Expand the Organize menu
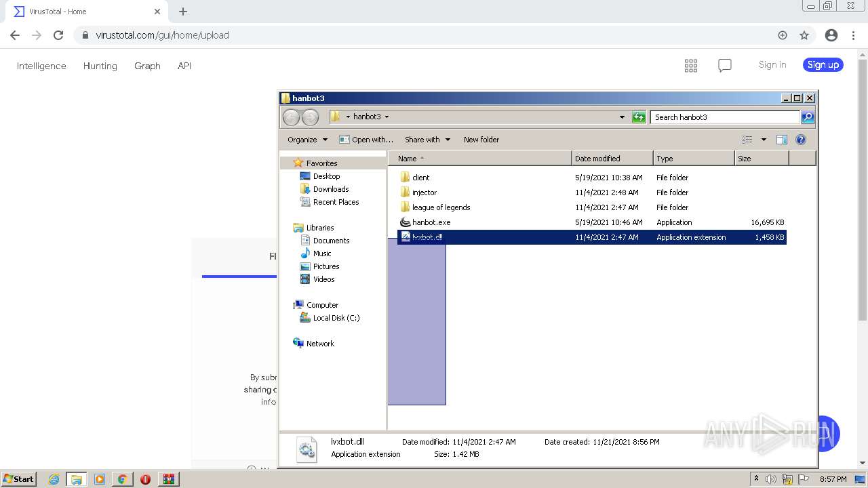This screenshot has width=868, height=488. click(307, 140)
